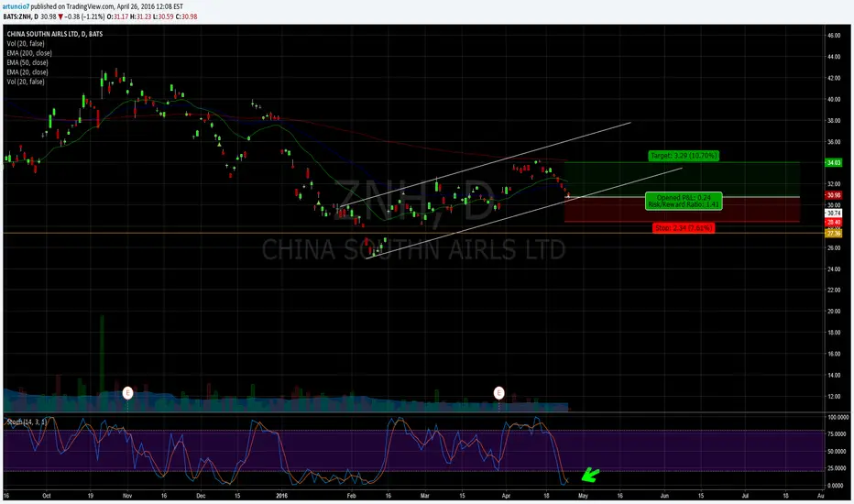Image resolution: width=854 pixels, height=504 pixels.
Task: Click the Dec date axis label
Action: pos(201,496)
